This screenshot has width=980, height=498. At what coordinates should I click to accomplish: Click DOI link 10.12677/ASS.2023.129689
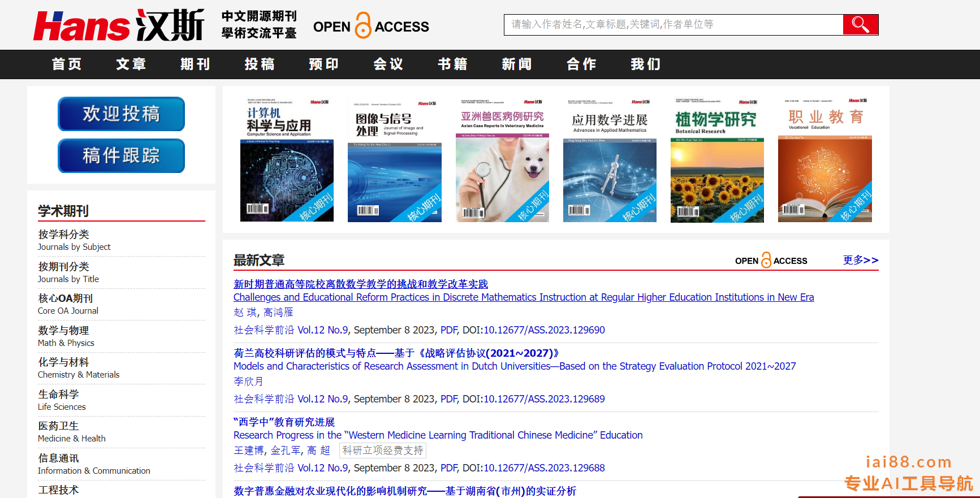(544, 399)
